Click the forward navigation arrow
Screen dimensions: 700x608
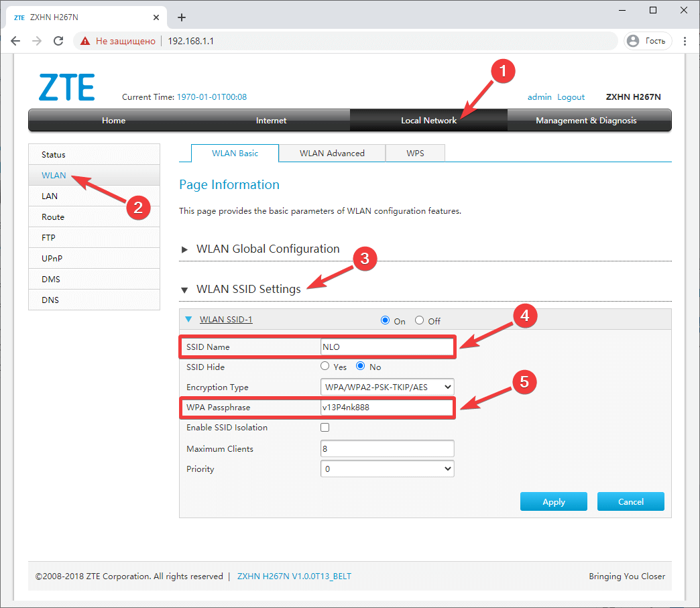point(37,41)
